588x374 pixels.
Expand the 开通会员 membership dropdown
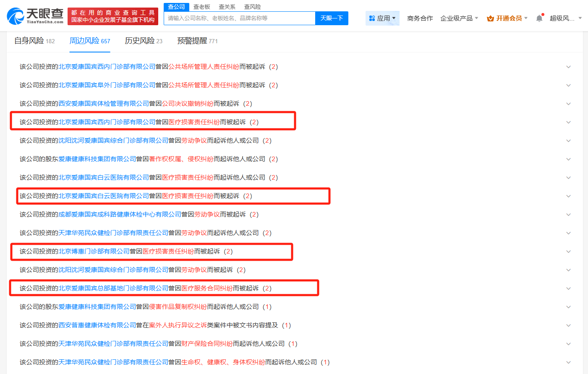[526, 18]
